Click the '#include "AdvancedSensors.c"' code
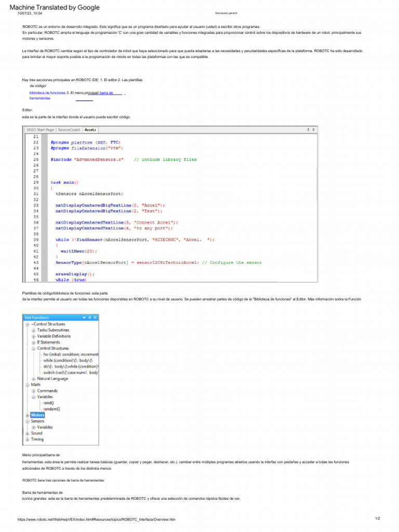The width and height of the screenshot is (399, 532). point(87,159)
